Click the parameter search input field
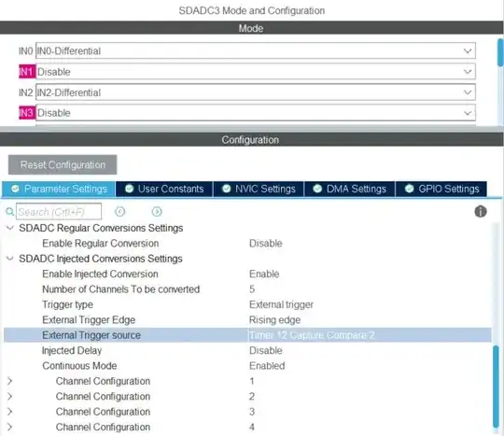This screenshot has height=436, width=504. coord(59,212)
